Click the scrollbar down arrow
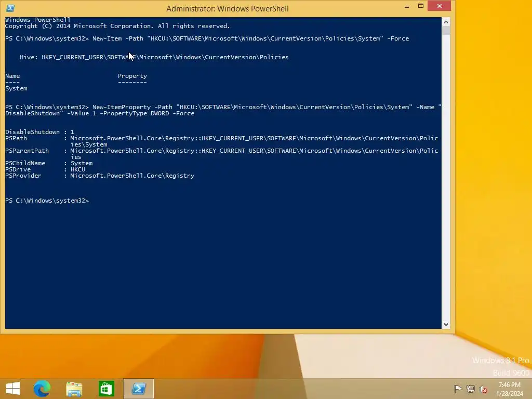Screen dimensions: 532x399 point(446,325)
